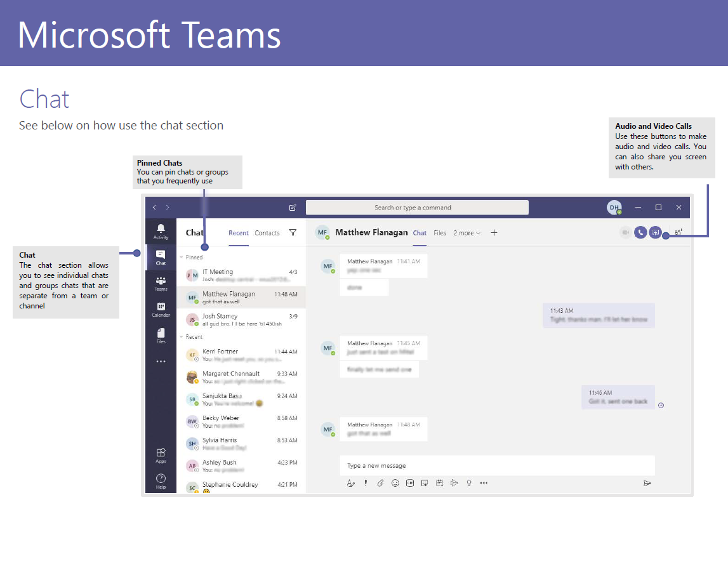The image size is (728, 561).
Task: Start a new chat with compose icon
Action: [293, 208]
